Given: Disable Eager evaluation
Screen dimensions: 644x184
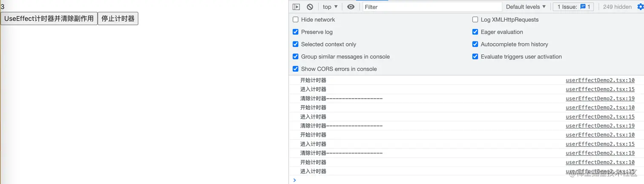Looking at the screenshot, I should coord(475,32).
